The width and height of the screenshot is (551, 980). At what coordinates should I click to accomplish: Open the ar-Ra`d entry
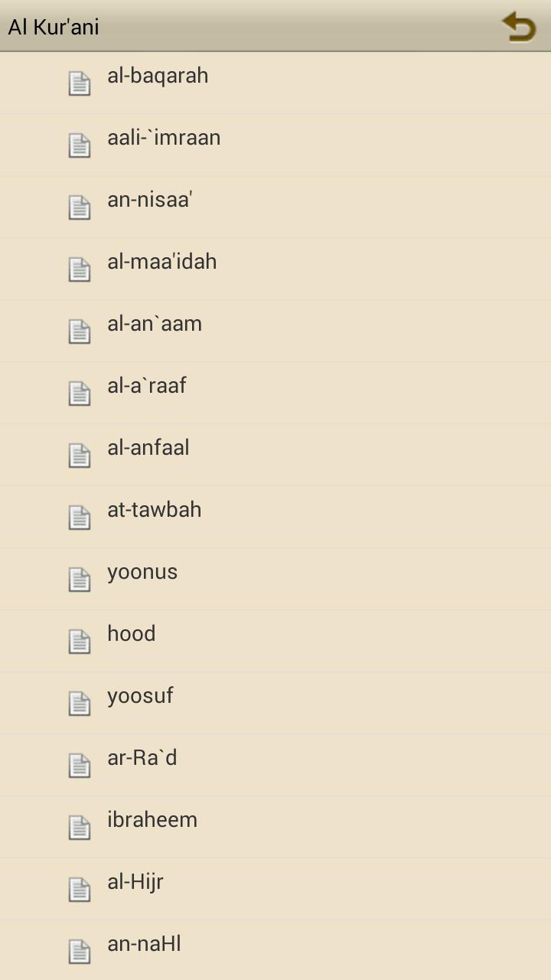point(142,758)
